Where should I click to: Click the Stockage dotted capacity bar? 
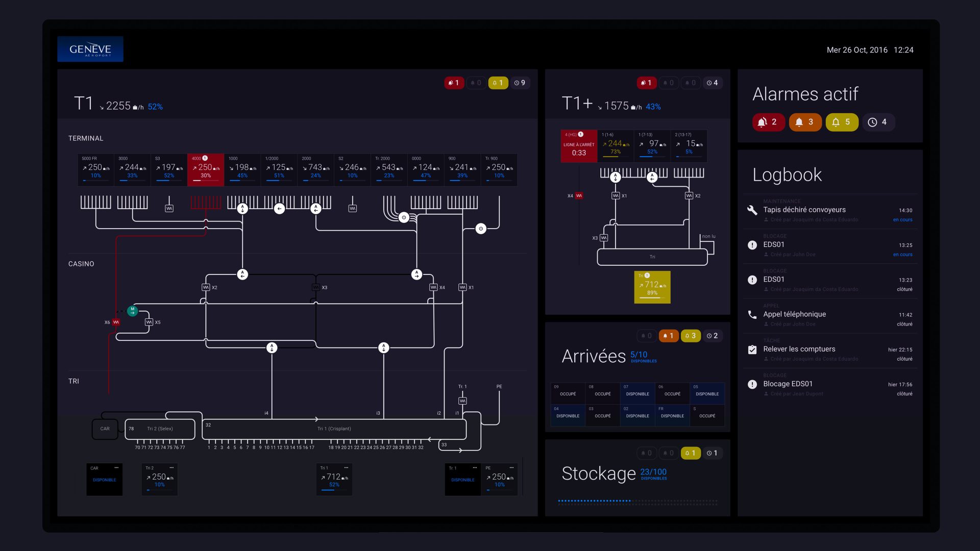tap(638, 502)
